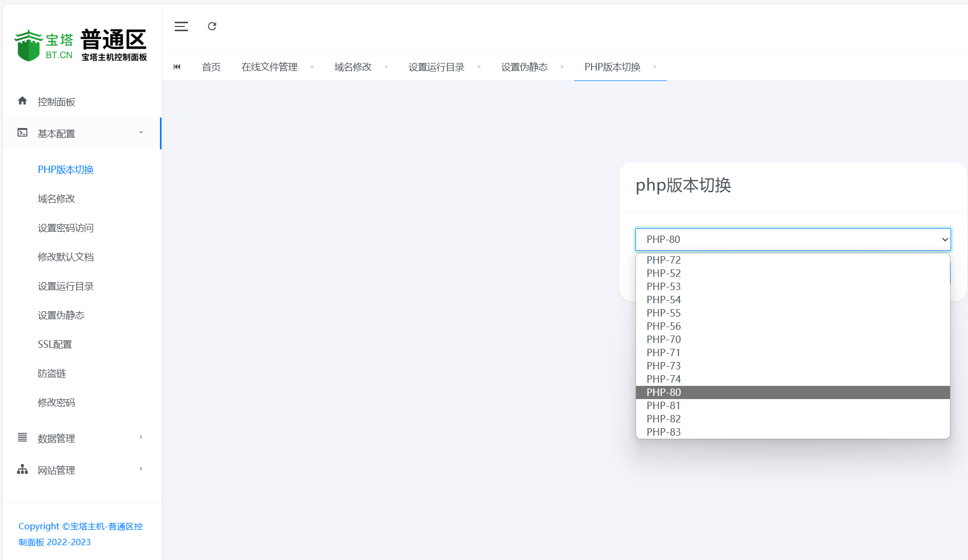Click the home icon beside 控制面板

point(22,101)
